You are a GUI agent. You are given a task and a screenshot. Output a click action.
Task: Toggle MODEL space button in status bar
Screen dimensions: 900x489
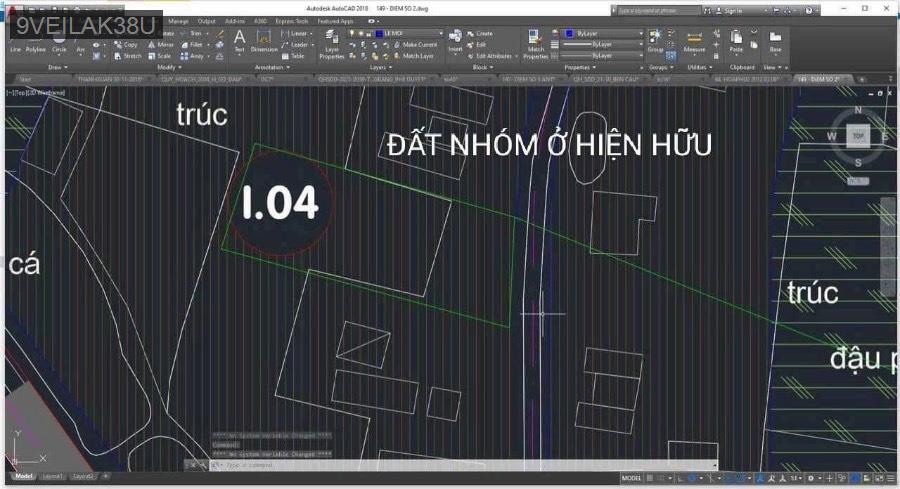pos(631,478)
